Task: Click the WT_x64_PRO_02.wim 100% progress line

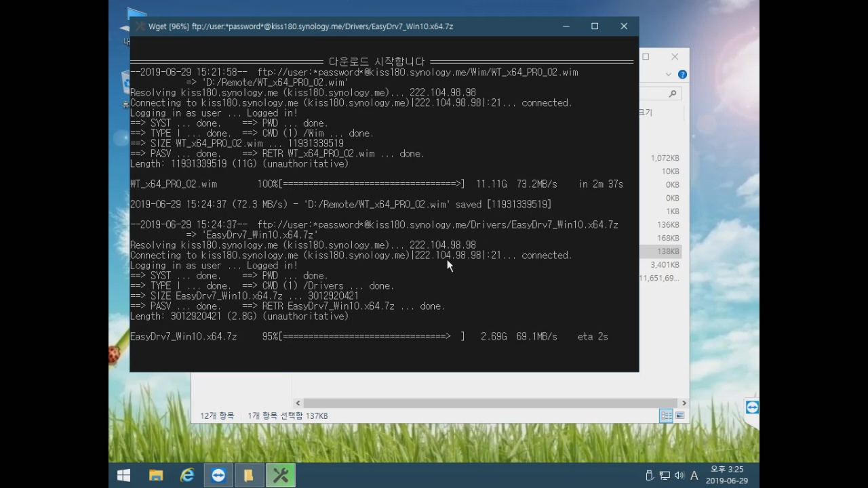Action: pos(376,184)
